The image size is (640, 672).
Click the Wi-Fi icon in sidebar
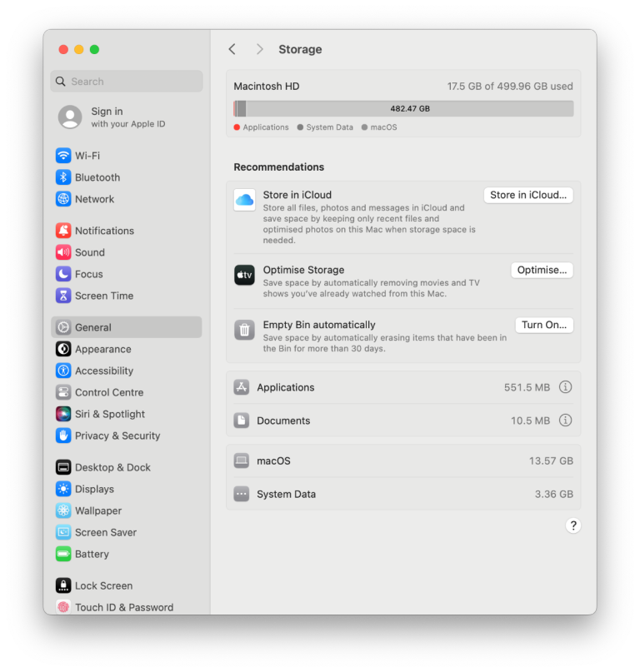[63, 156]
